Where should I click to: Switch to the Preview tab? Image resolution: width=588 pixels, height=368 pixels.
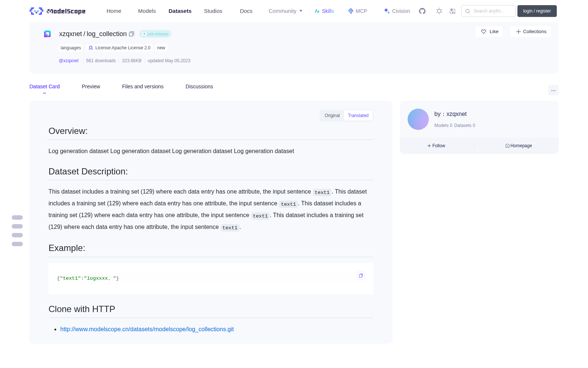tap(91, 86)
